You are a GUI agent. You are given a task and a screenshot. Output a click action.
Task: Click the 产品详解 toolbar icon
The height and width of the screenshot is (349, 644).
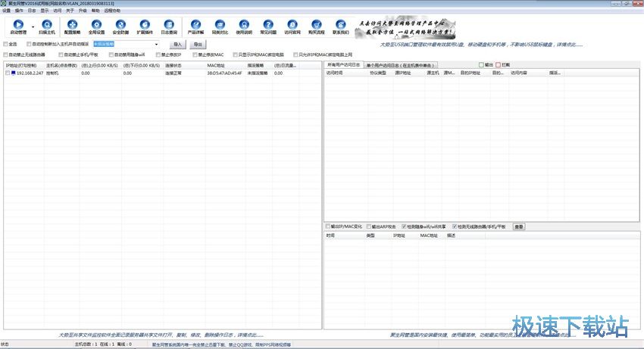tap(196, 25)
